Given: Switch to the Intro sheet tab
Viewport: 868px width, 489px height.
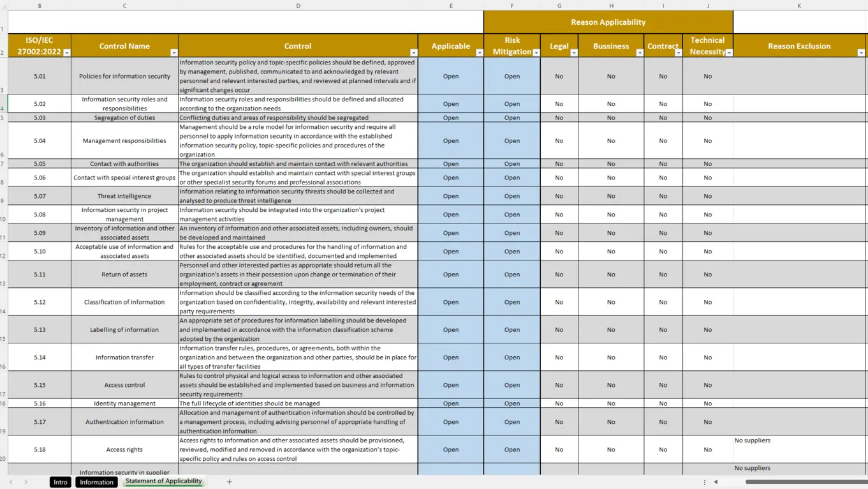Looking at the screenshot, I should [x=61, y=482].
